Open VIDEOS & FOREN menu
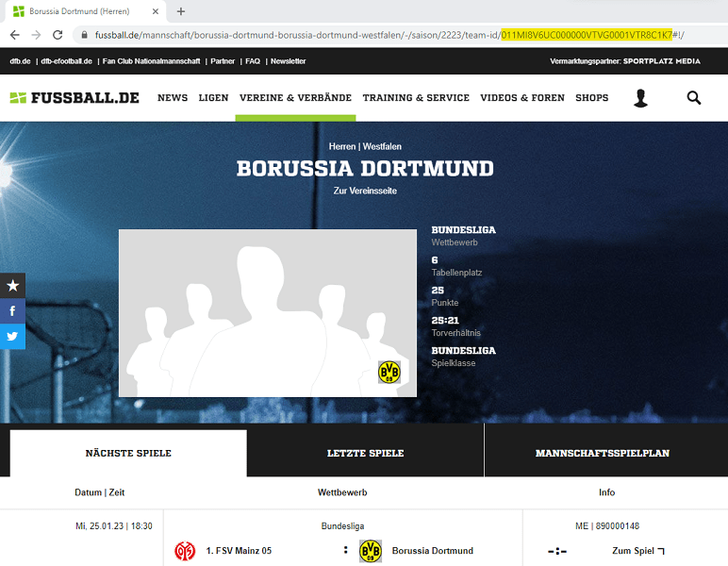The height and width of the screenshot is (566, 728). tap(522, 97)
